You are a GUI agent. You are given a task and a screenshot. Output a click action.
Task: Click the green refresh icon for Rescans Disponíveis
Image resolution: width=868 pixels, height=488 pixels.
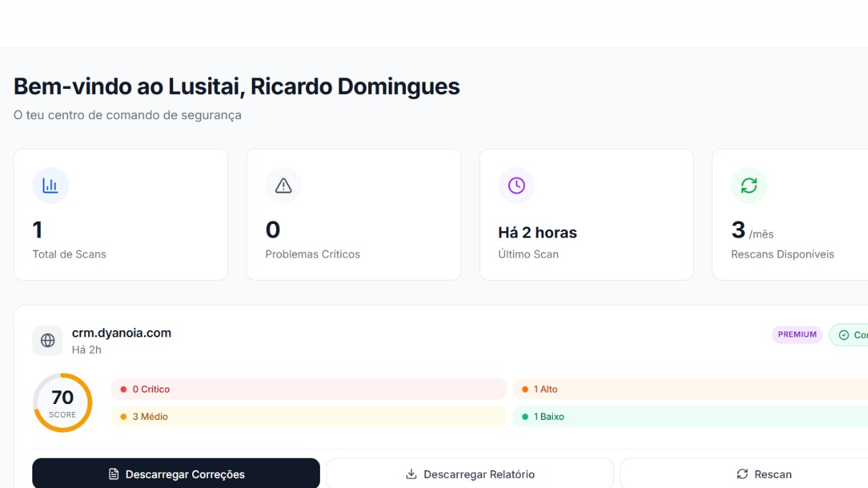749,186
